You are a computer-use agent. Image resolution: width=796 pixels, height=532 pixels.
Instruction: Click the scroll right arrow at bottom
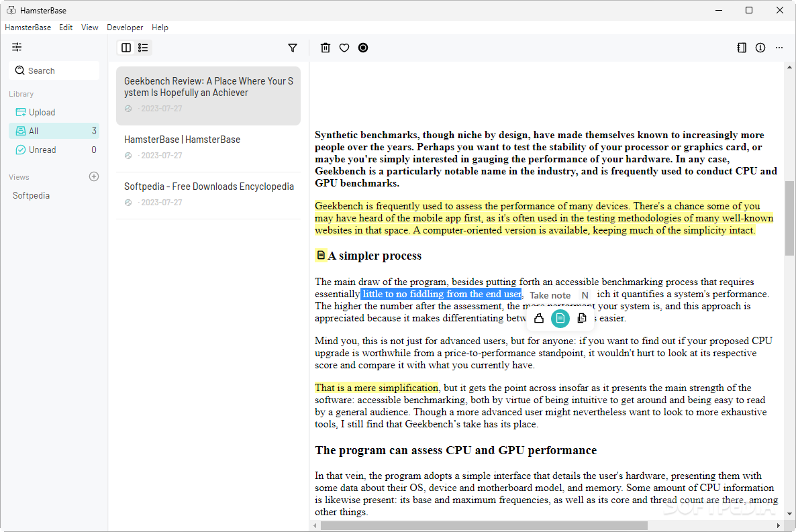point(779,525)
